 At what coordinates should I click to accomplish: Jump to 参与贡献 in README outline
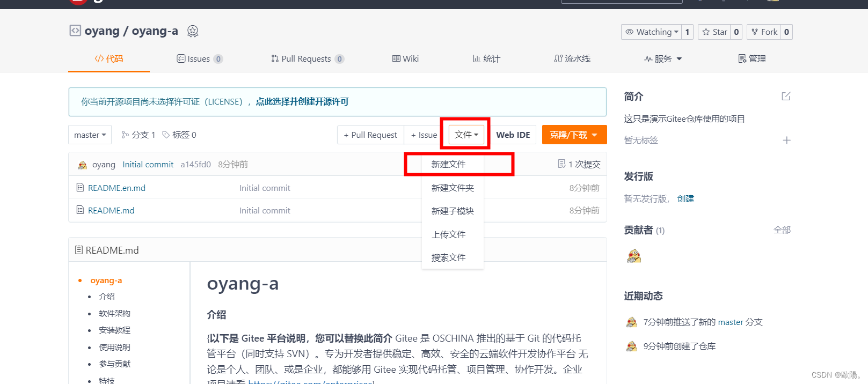tap(114, 364)
